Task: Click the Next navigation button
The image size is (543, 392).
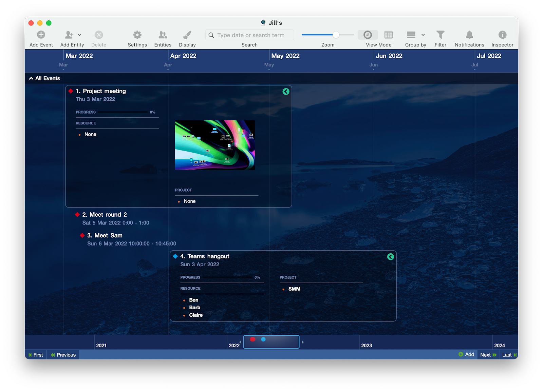Action: click(488, 355)
